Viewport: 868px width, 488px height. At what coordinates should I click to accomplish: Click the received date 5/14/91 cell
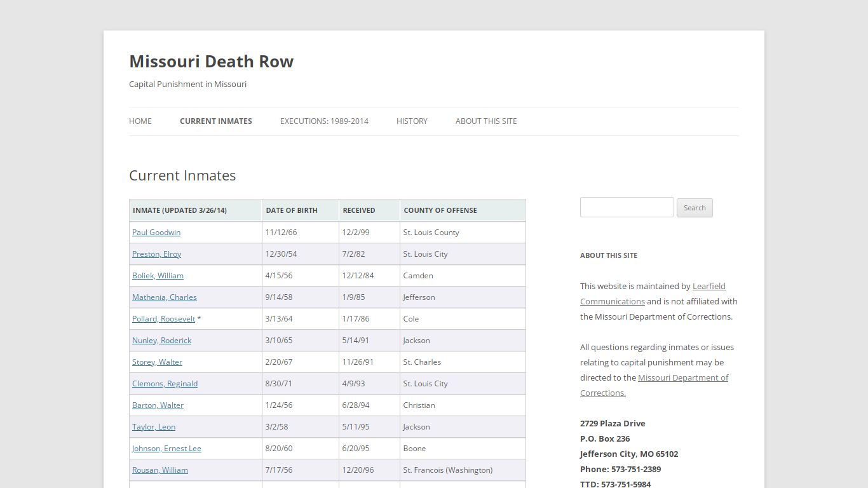(x=369, y=341)
